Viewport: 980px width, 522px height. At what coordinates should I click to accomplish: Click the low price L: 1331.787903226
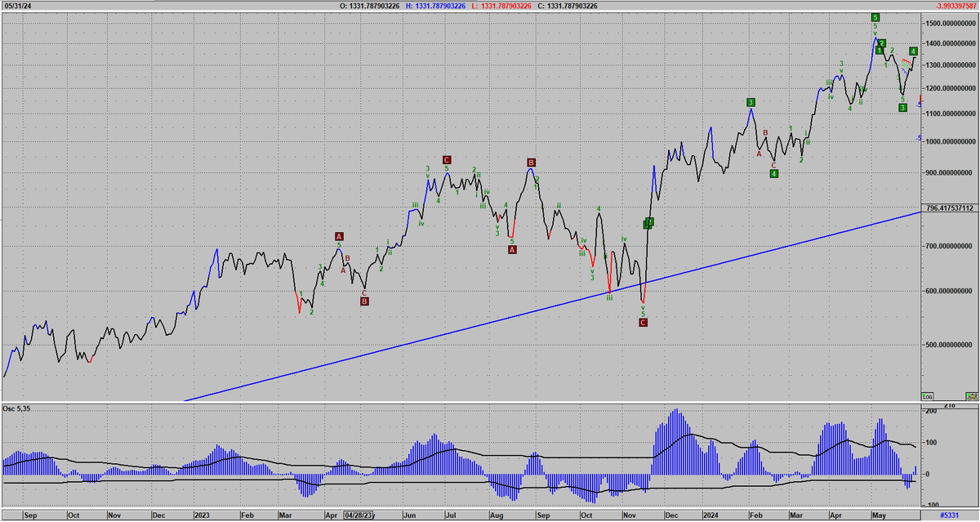pyautogui.click(x=501, y=6)
